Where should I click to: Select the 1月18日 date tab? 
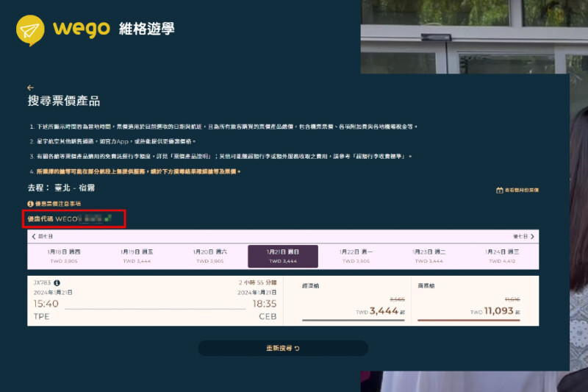[x=65, y=256]
